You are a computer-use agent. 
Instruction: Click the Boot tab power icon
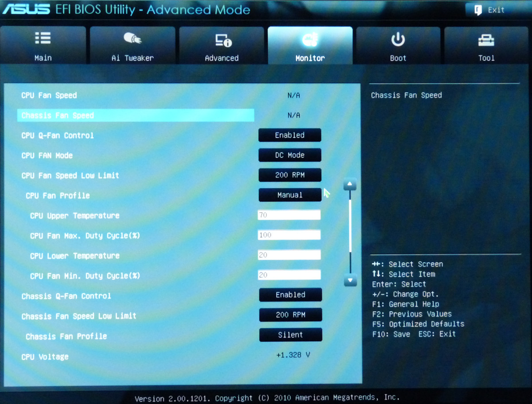point(398,39)
